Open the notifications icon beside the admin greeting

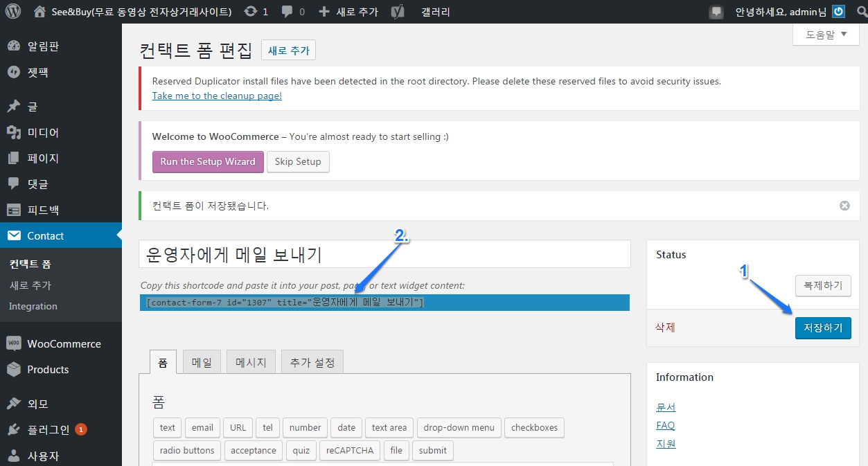716,12
